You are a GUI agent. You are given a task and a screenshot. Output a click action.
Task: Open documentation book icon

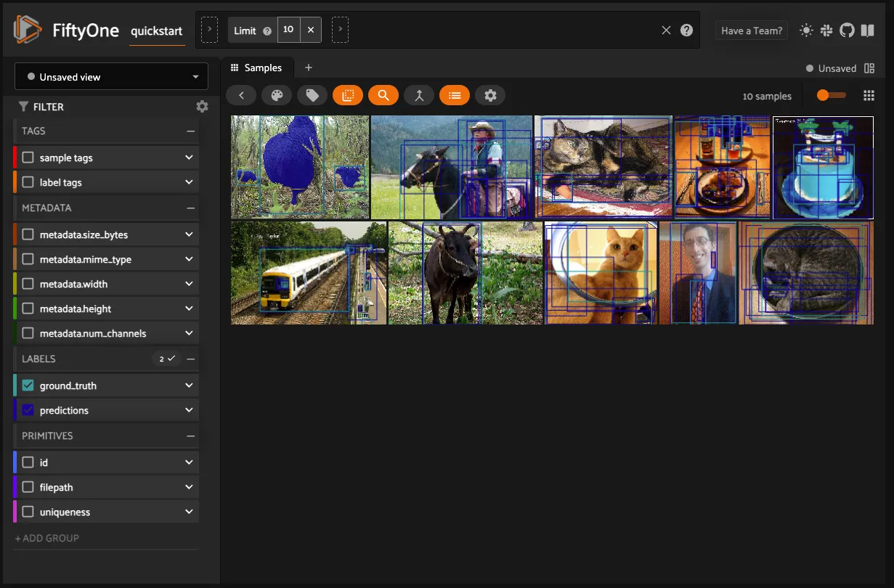click(x=867, y=30)
